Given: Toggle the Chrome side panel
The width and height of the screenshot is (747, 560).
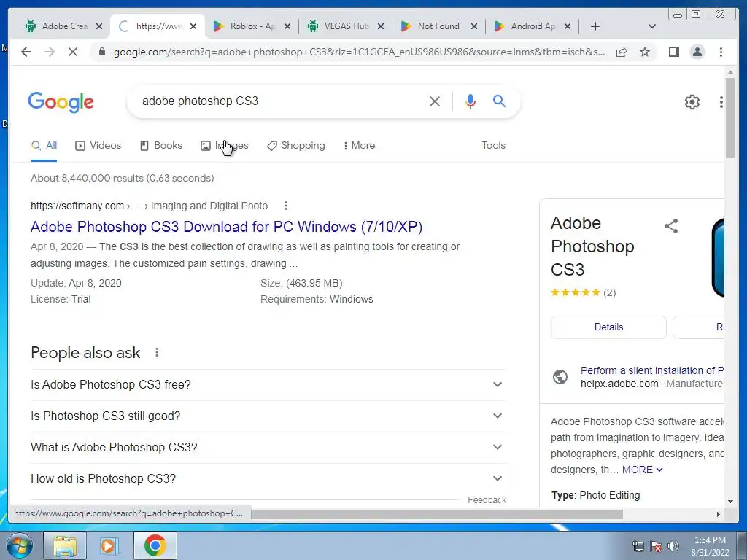Looking at the screenshot, I should click(673, 52).
